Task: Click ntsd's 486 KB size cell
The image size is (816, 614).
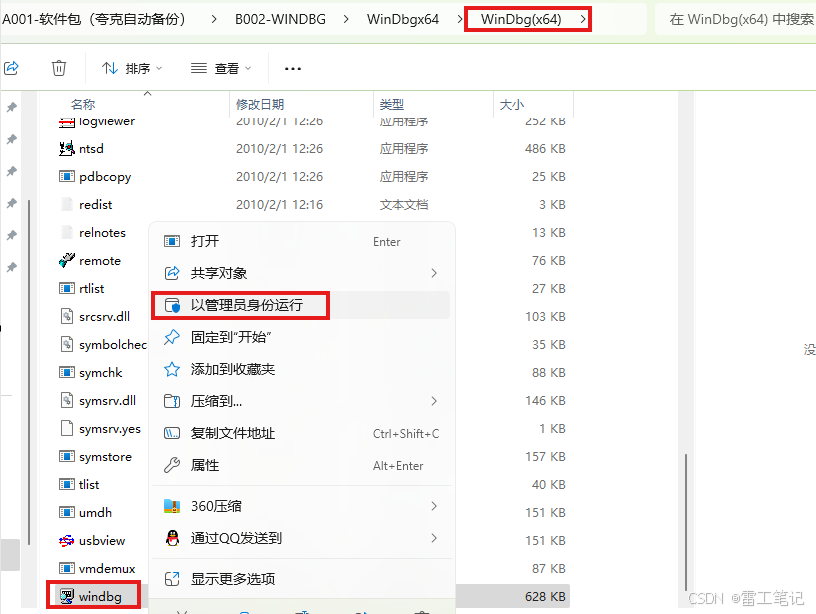Action: coord(545,149)
